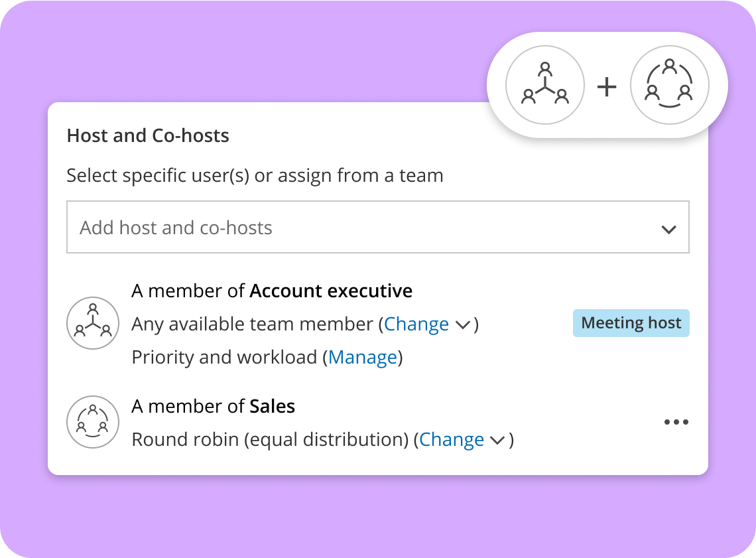756x558 pixels.
Task: Expand the Change dropdown for Account executive assignment
Action: pyautogui.click(x=462, y=325)
